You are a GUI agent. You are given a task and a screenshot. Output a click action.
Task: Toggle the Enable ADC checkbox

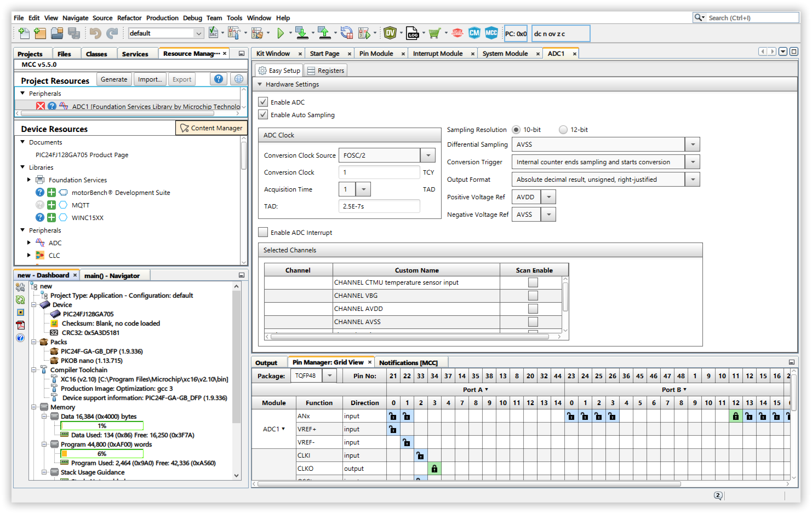pos(263,102)
